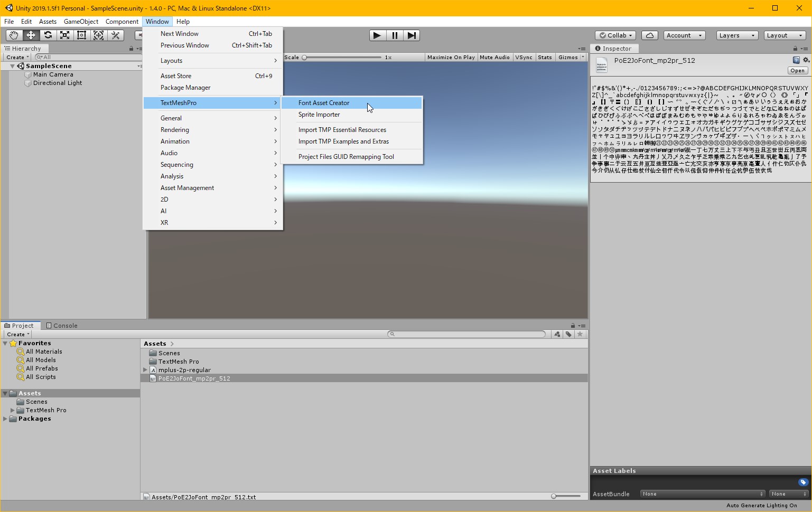
Task: Step forward one frame
Action: point(412,35)
